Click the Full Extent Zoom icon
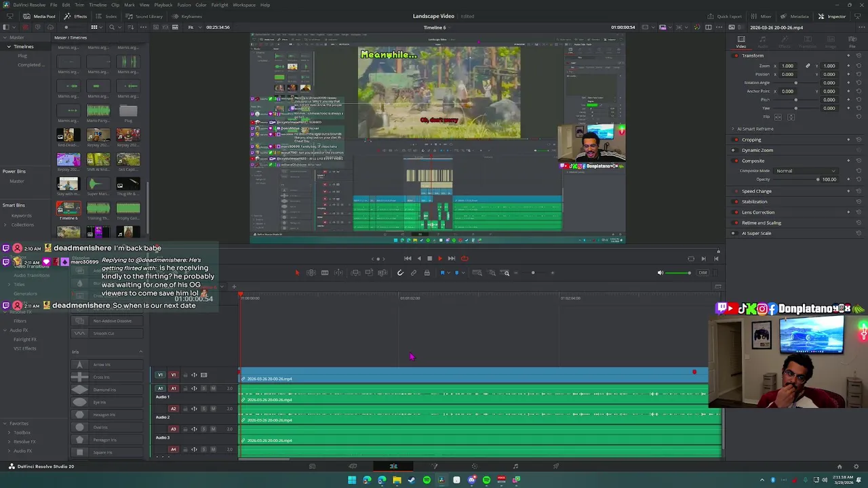Viewport: 868px width, 488px height. point(477,272)
